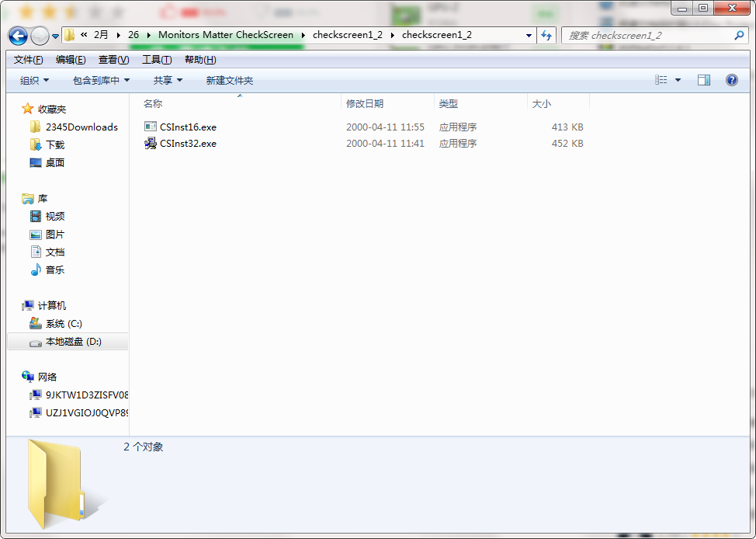Open the 下载 folder in favorites
Image resolution: width=756 pixels, height=539 pixels.
[54, 144]
